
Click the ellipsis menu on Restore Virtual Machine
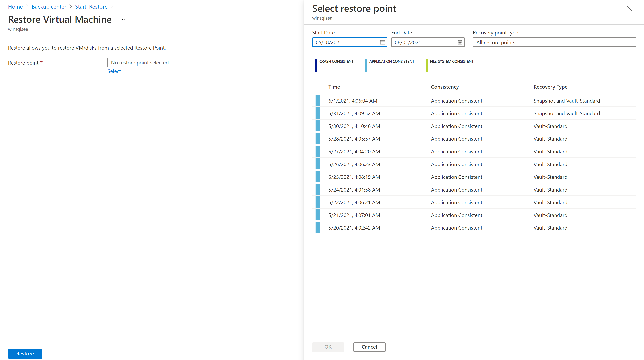124,20
